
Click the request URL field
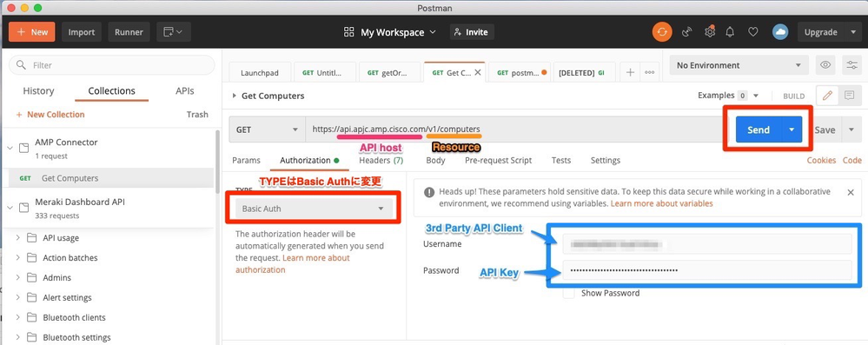point(515,129)
